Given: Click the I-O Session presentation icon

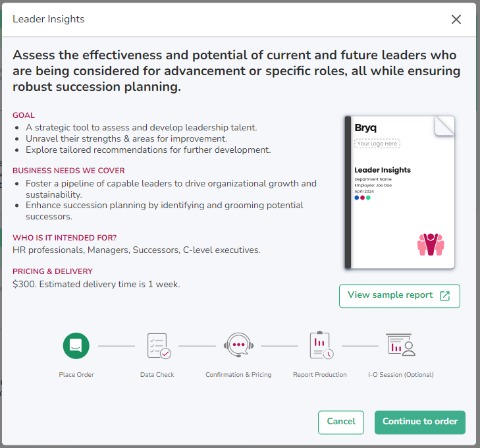Looking at the screenshot, I should (x=400, y=345).
